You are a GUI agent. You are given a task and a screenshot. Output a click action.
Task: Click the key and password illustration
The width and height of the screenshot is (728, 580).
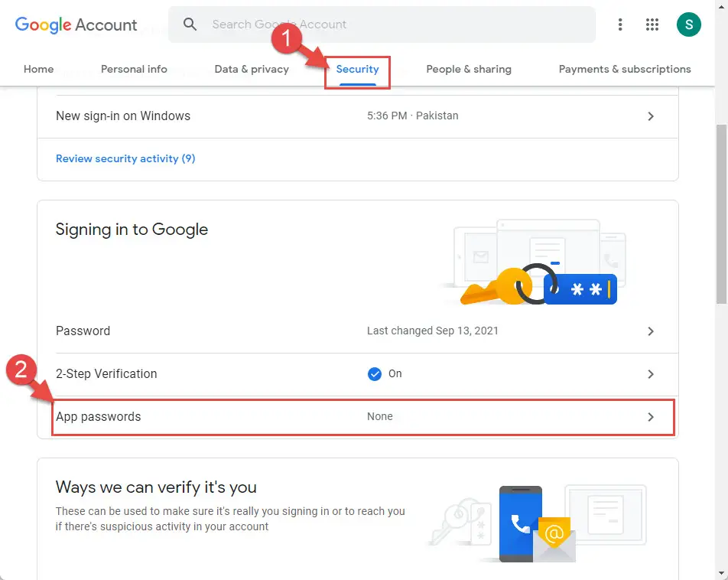coord(534,262)
